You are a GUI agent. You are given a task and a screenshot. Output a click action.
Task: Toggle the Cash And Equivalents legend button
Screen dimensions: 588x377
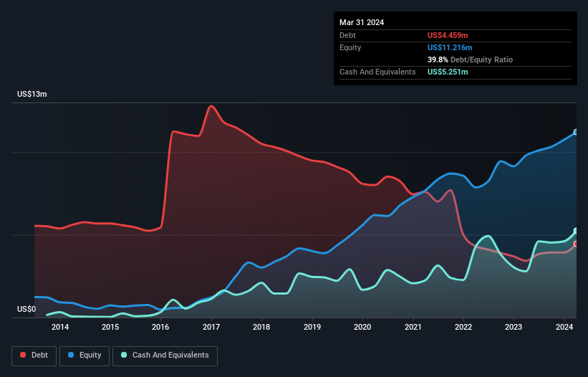(165, 355)
